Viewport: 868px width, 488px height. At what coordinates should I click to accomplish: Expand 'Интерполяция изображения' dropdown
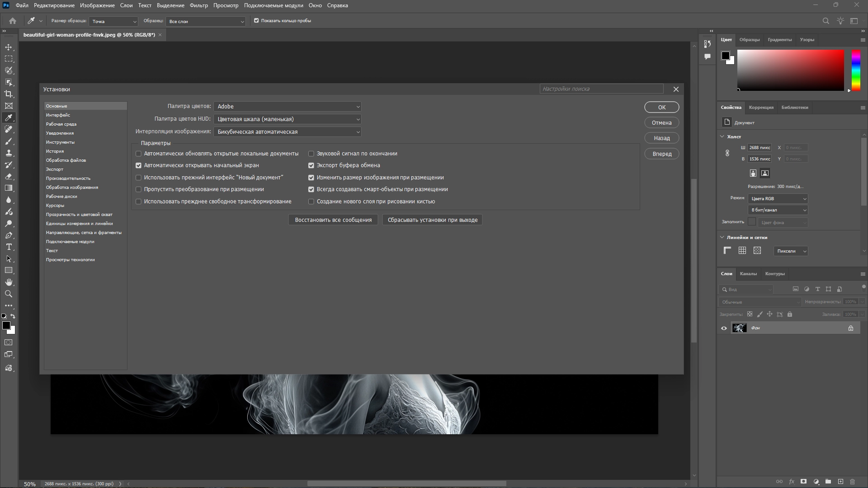288,132
